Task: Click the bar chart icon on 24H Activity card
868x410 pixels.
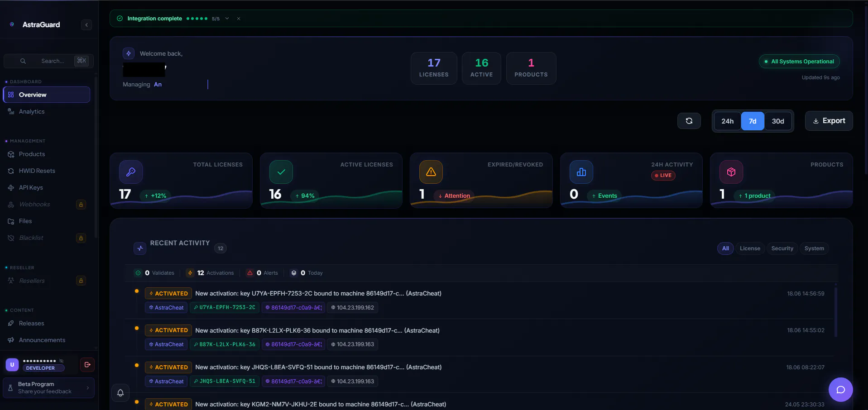Action: click(581, 172)
